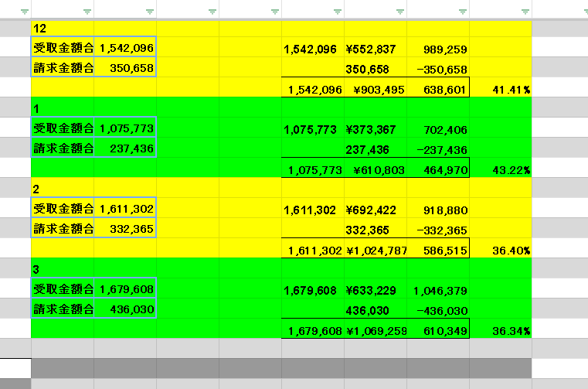
Task: Open filter dropdown above the 989,259 column
Action: (462, 12)
